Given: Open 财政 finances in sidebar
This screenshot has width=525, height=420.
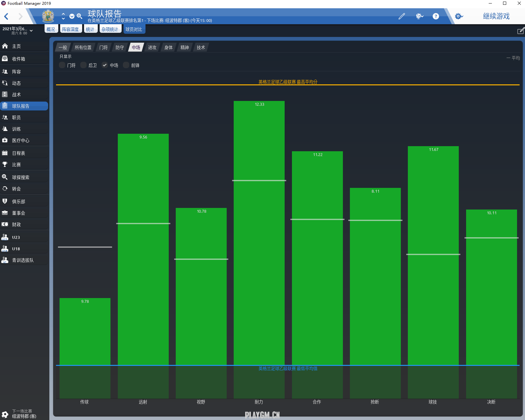Looking at the screenshot, I should [24, 224].
